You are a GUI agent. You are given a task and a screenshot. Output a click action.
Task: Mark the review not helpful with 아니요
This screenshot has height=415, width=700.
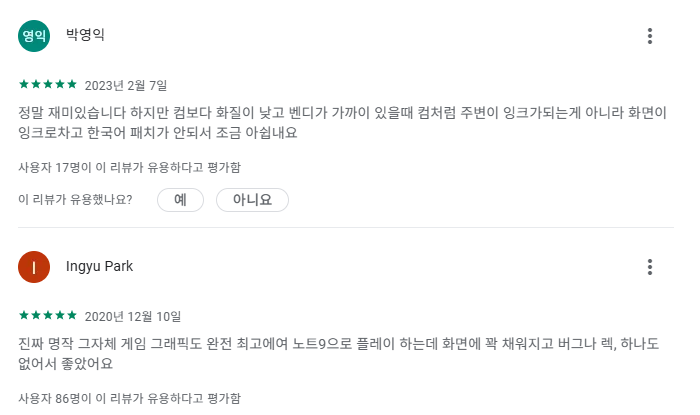pyautogui.click(x=252, y=199)
